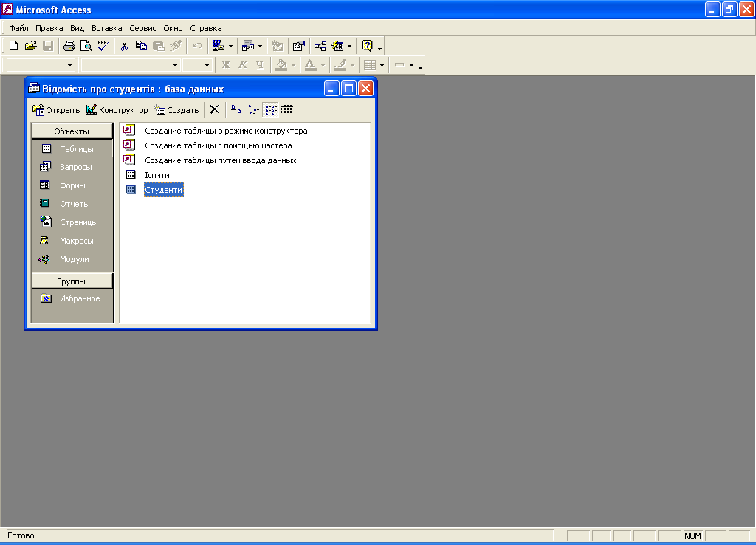Expand the New Object dropdown arrow

[x=349, y=47]
